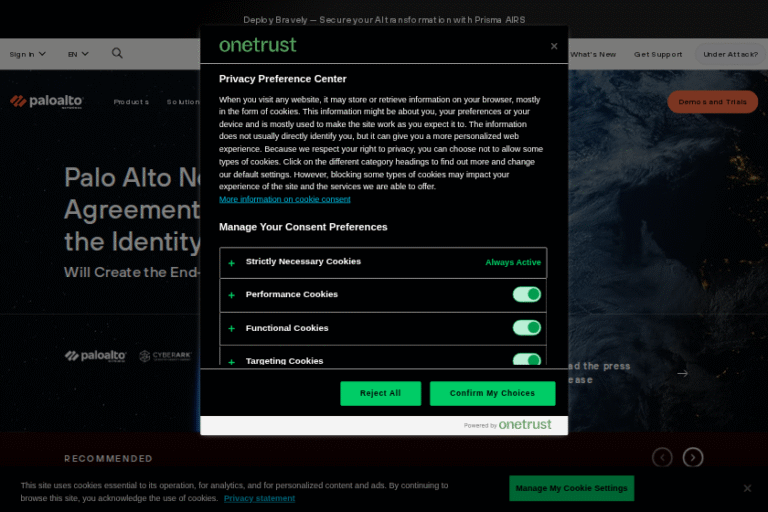768x512 pixels.
Task: Open the EN language dropdown
Action: [78, 54]
